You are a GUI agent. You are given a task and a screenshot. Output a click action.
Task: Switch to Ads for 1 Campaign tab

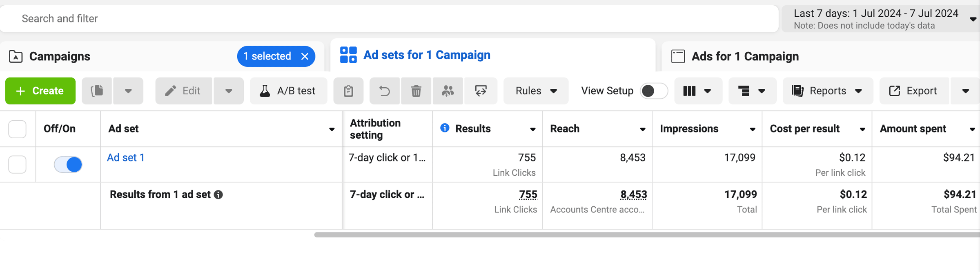coord(745,56)
